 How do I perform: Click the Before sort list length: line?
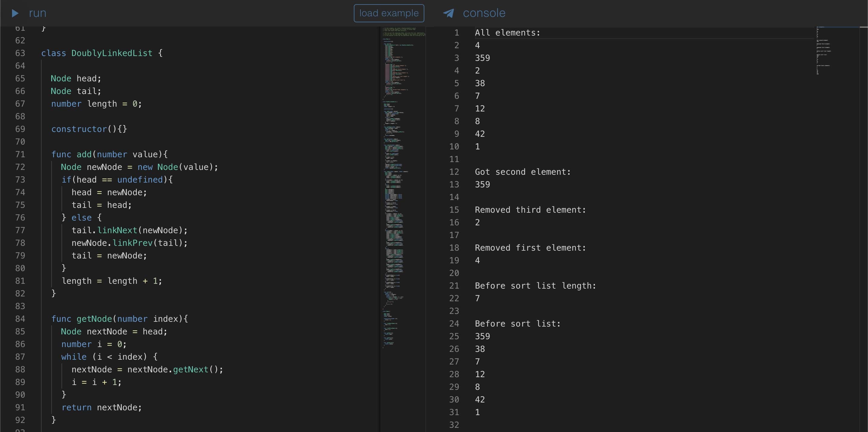[535, 285]
